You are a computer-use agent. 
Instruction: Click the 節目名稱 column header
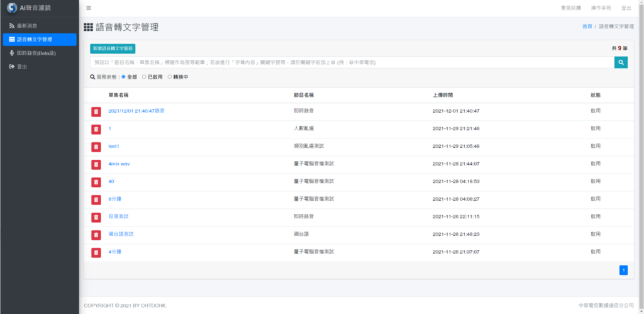pyautogui.click(x=304, y=95)
